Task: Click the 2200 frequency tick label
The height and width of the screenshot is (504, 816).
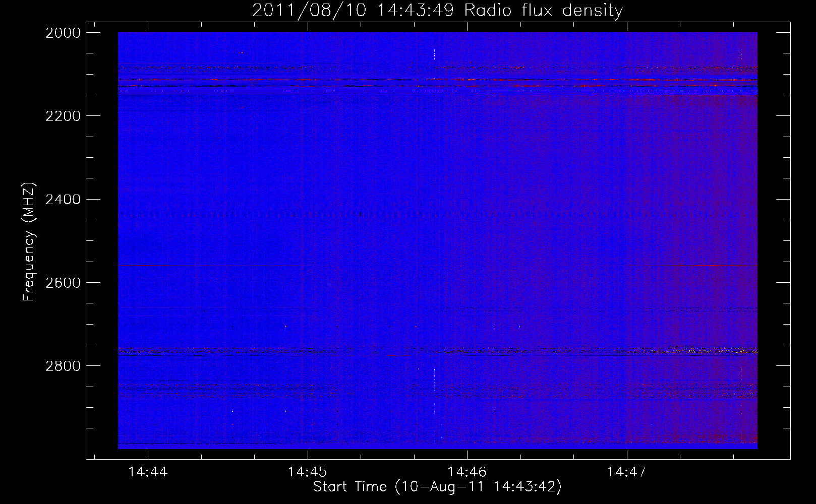Action: [63, 116]
